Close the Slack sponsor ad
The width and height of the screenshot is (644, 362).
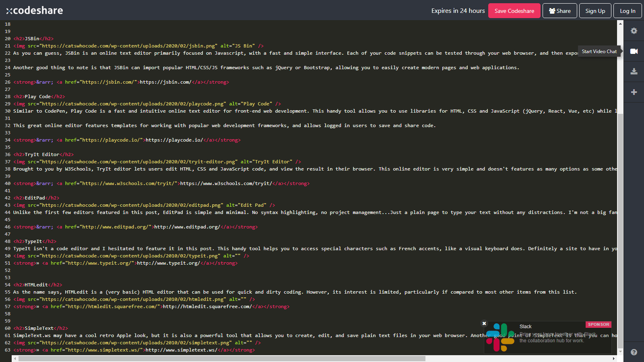[484, 323]
